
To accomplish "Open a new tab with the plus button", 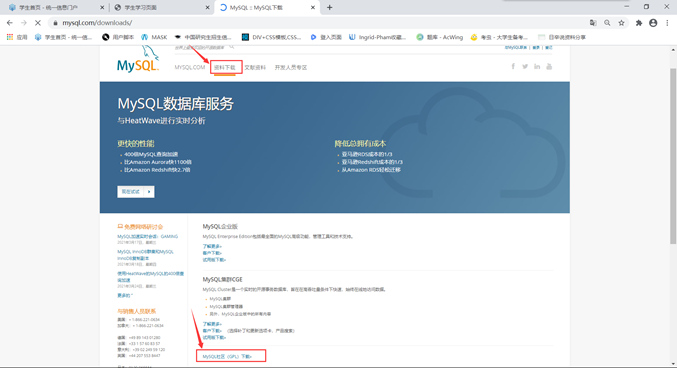I will tap(329, 7).
